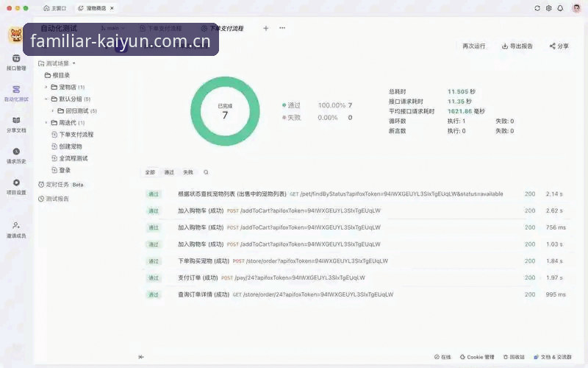
Task: Open the 根据状态查找宠物列表 result row
Action: (x=356, y=194)
